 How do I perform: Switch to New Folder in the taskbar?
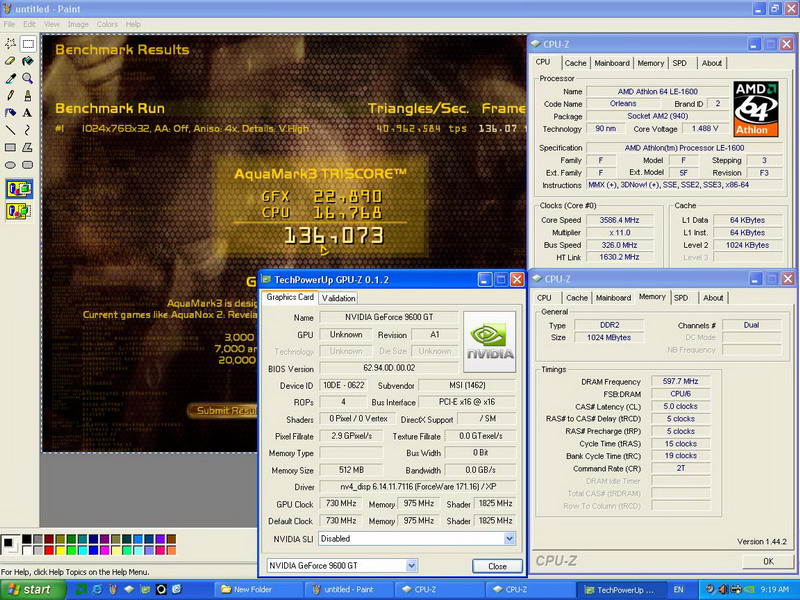coord(259,590)
